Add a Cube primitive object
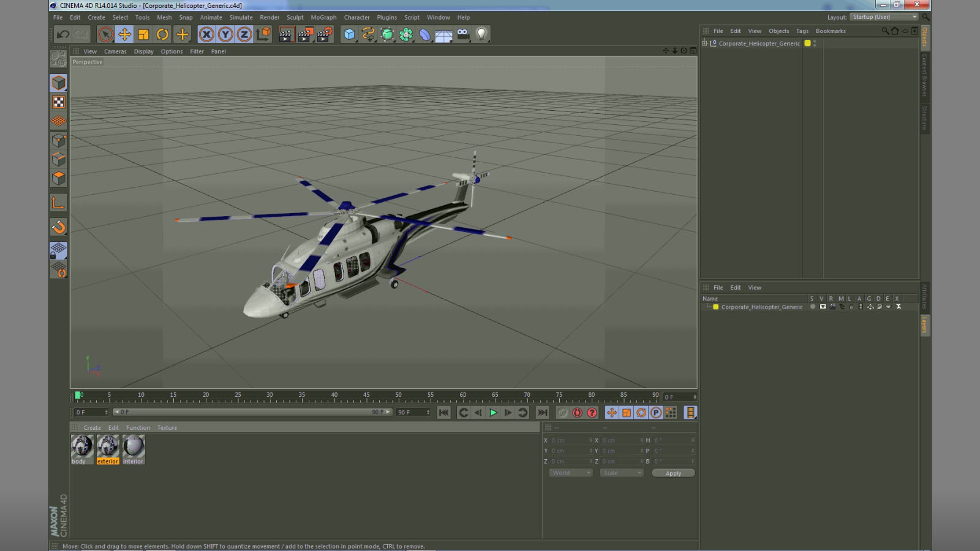The image size is (980, 551). 349,34
